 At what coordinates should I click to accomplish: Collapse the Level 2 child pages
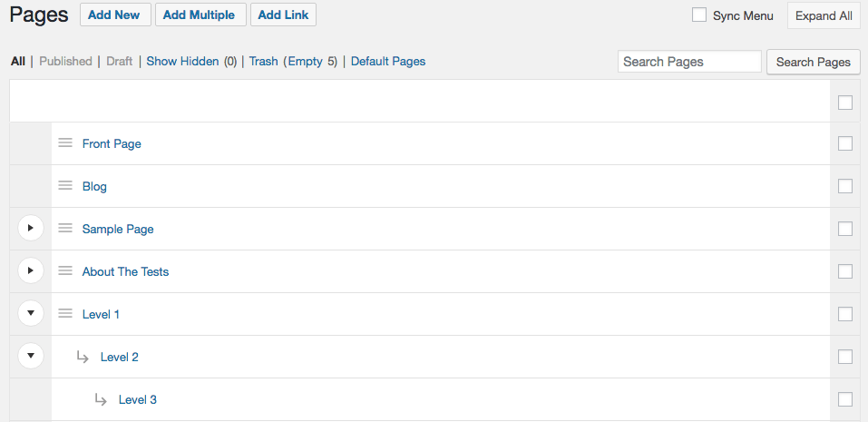(31, 357)
